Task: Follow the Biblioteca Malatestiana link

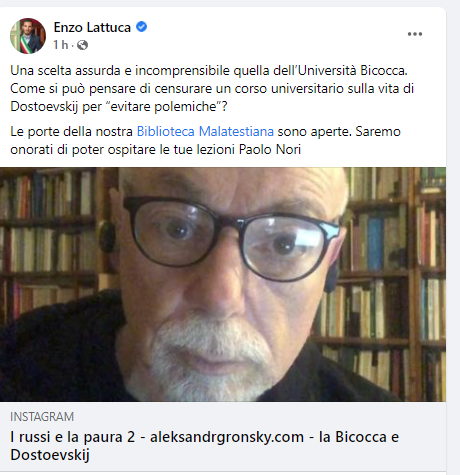Action: click(x=205, y=132)
